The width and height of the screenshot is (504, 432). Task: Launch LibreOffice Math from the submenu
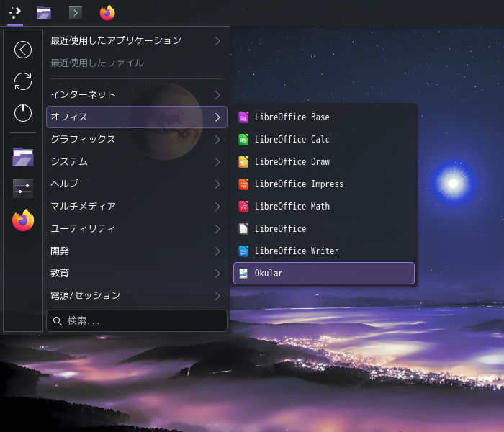point(324,207)
